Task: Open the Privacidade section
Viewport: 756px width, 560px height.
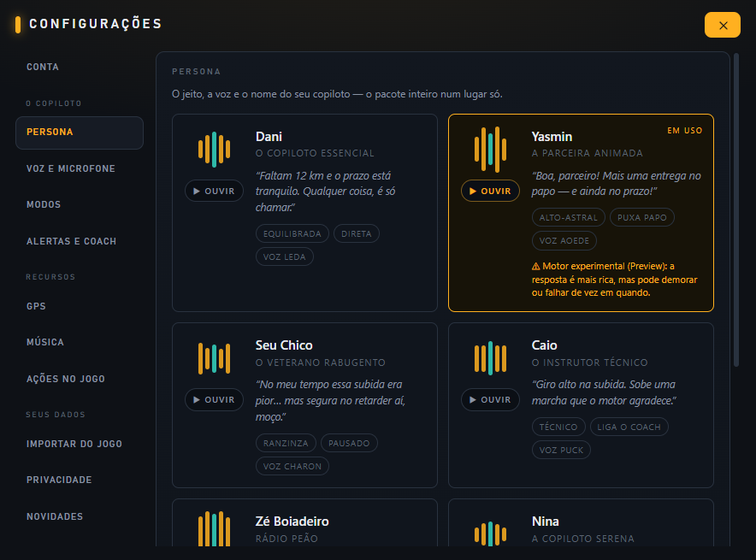Action: click(x=59, y=480)
